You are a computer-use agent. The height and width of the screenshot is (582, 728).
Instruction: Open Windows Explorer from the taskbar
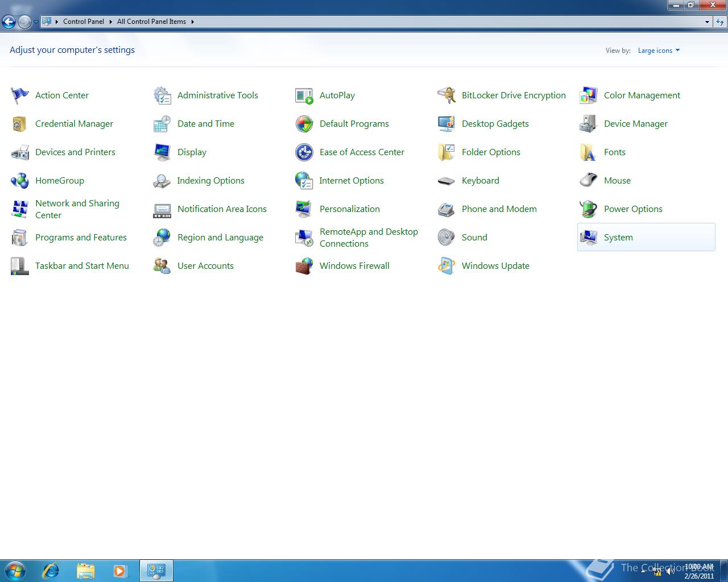click(x=85, y=570)
